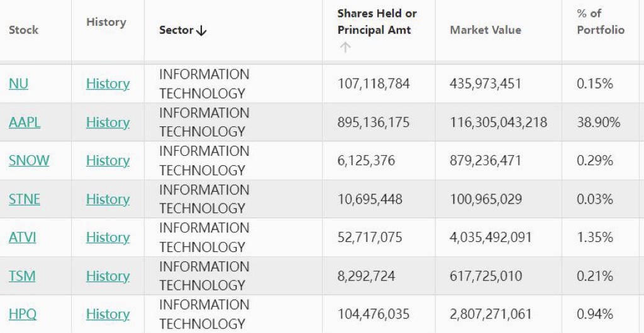This screenshot has width=644, height=333.
Task: Open the SNOW ticker link
Action: (x=29, y=160)
